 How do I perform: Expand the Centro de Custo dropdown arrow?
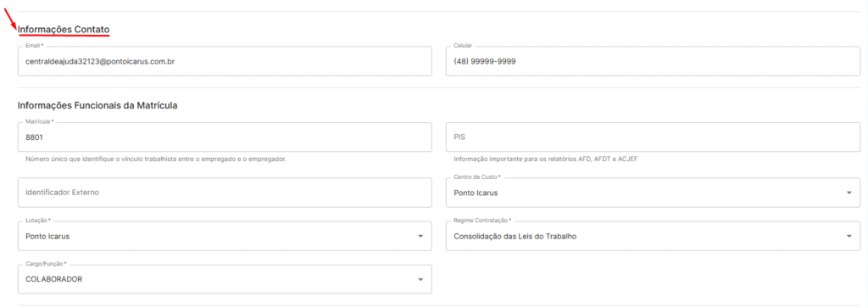(849, 193)
